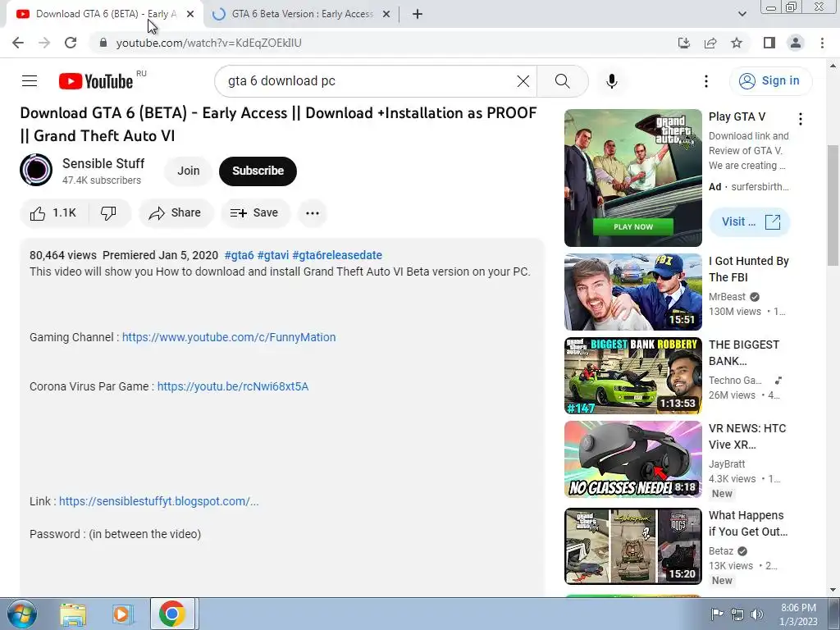The height and width of the screenshot is (630, 840).
Task: Open the Betaz channel name
Action: pyautogui.click(x=721, y=550)
